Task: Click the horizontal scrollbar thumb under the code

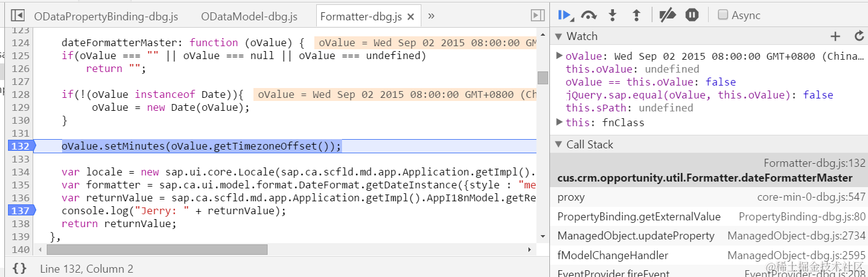Action: pyautogui.click(x=157, y=249)
